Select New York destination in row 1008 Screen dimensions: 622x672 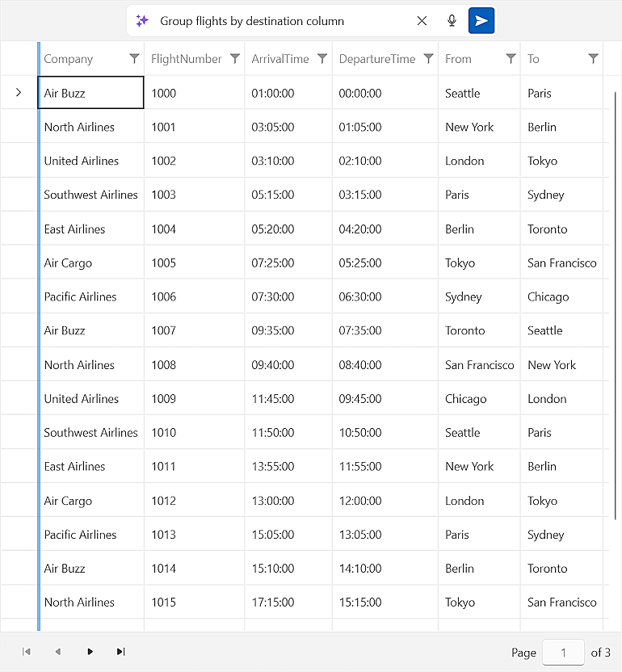pos(561,365)
